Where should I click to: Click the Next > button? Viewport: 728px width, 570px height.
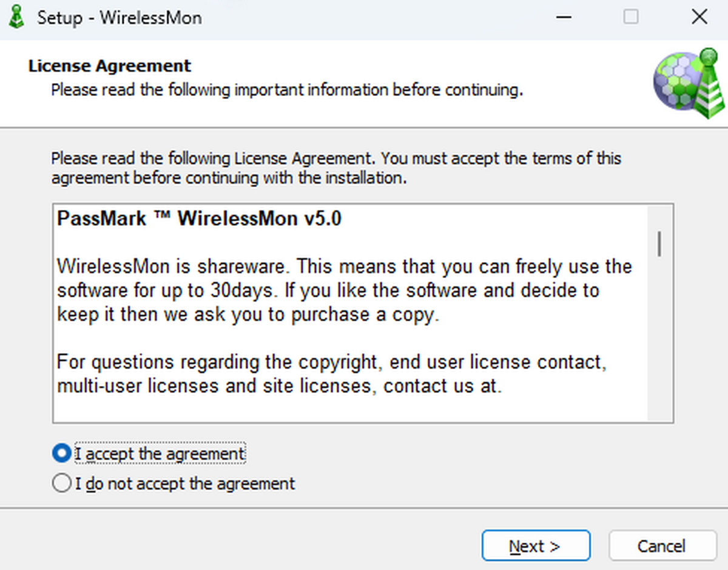click(x=536, y=546)
